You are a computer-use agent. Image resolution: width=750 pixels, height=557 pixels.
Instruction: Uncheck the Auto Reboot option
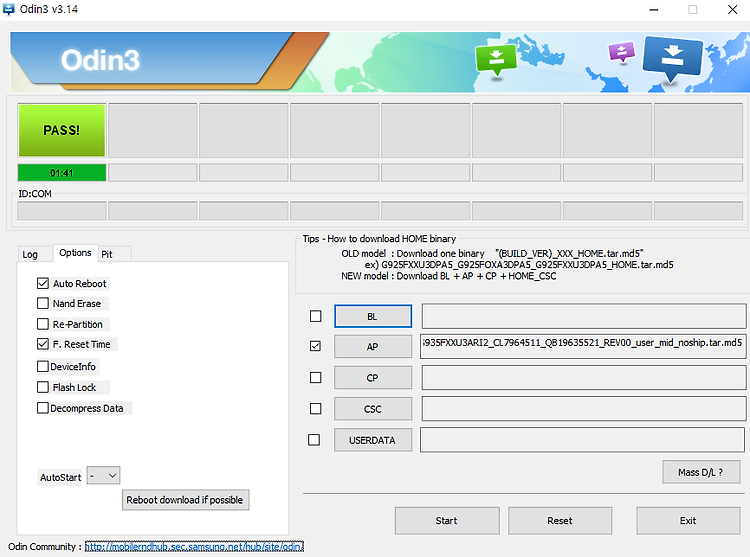coord(43,284)
